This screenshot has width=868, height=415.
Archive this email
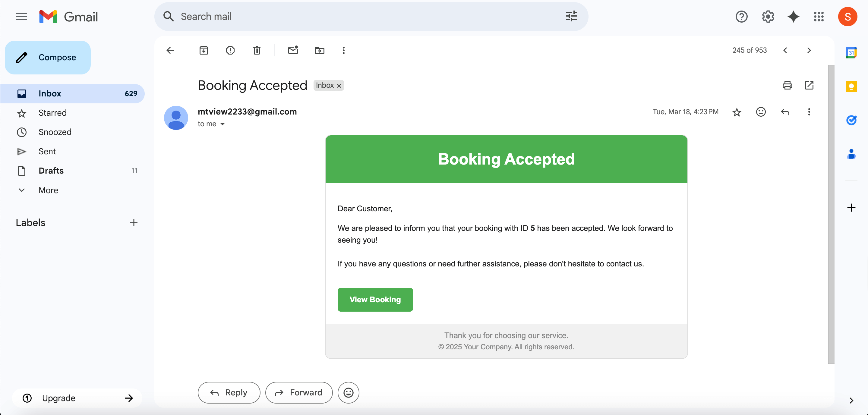pyautogui.click(x=204, y=51)
